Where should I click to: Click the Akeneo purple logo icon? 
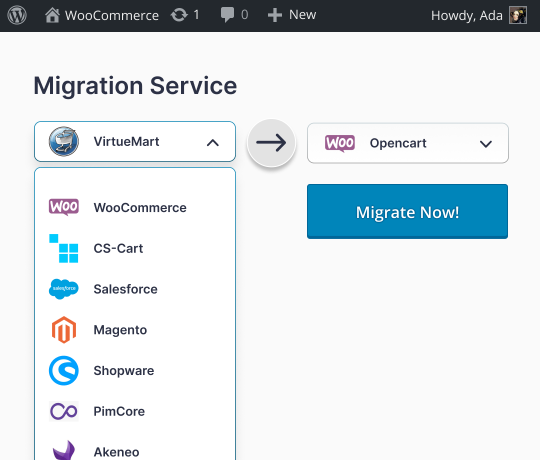pyautogui.click(x=64, y=450)
